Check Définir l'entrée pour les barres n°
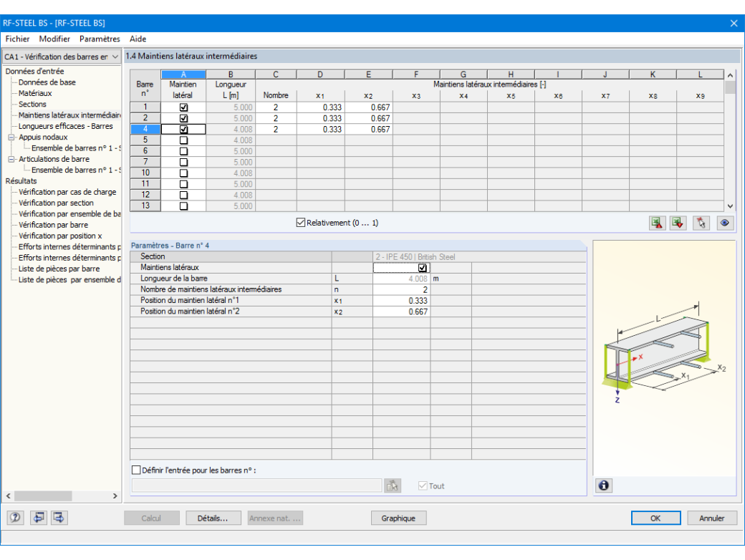Image resolution: width=745 pixels, height=560 pixels. point(136,470)
